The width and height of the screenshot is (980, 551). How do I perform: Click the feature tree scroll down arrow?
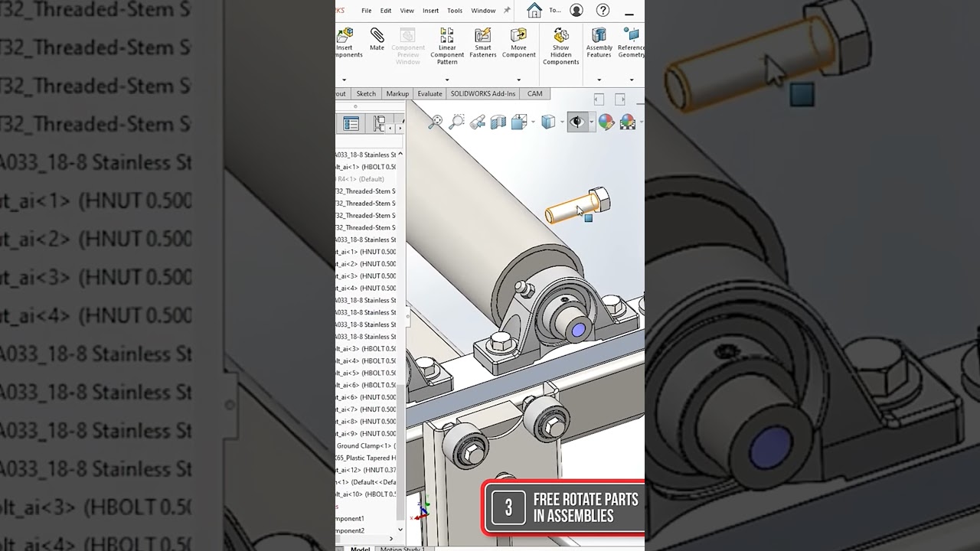pyautogui.click(x=400, y=530)
